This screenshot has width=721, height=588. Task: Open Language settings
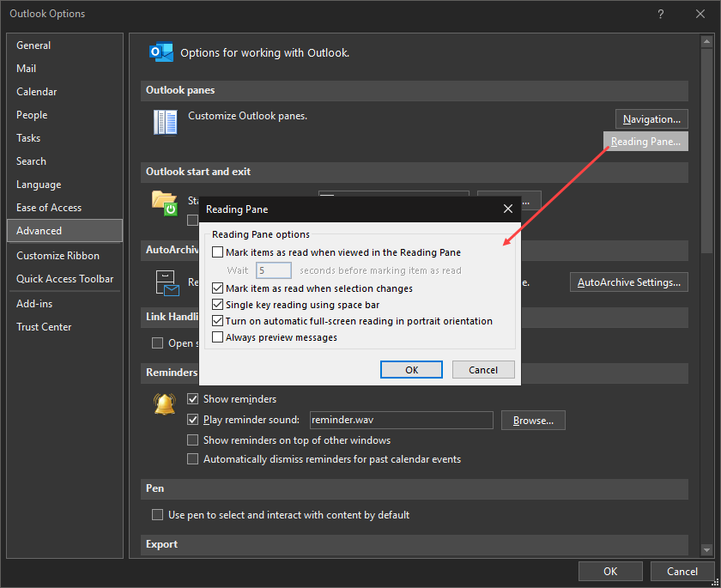(65, 185)
